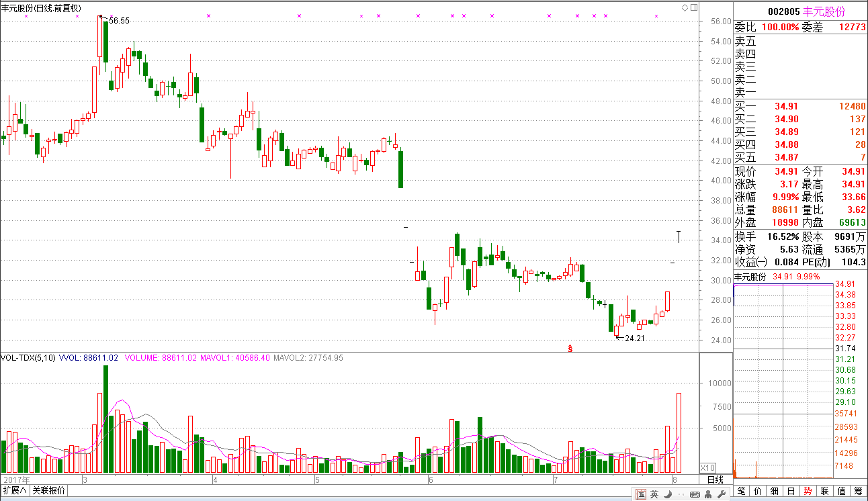Click the tallest green volume bar in March
868x501 pixels.
pos(105,418)
